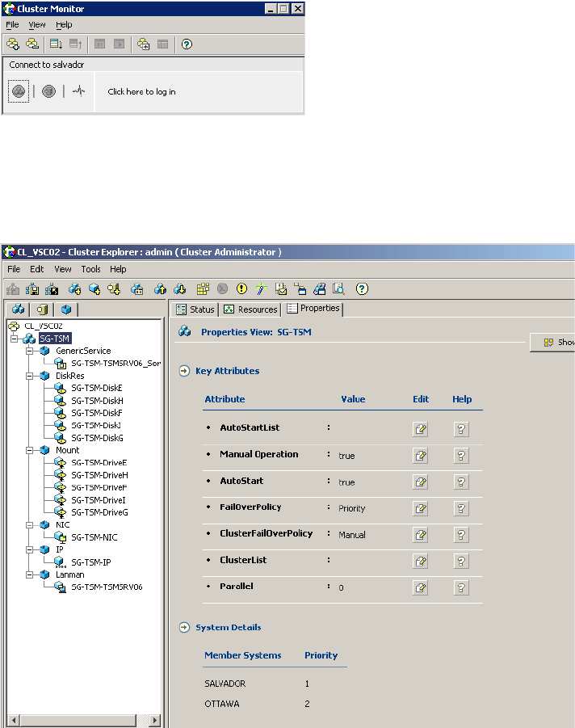
Task: Open Show Logs yellow exclamation icon
Action: pyautogui.click(x=241, y=288)
